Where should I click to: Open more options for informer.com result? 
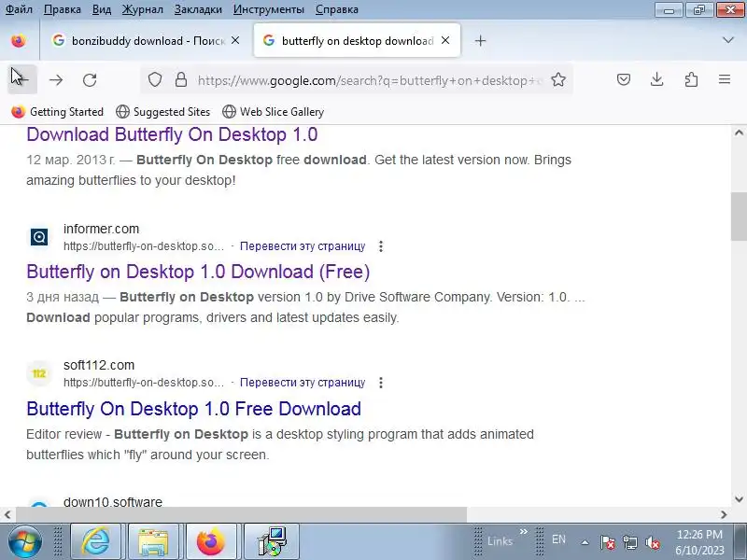380,246
